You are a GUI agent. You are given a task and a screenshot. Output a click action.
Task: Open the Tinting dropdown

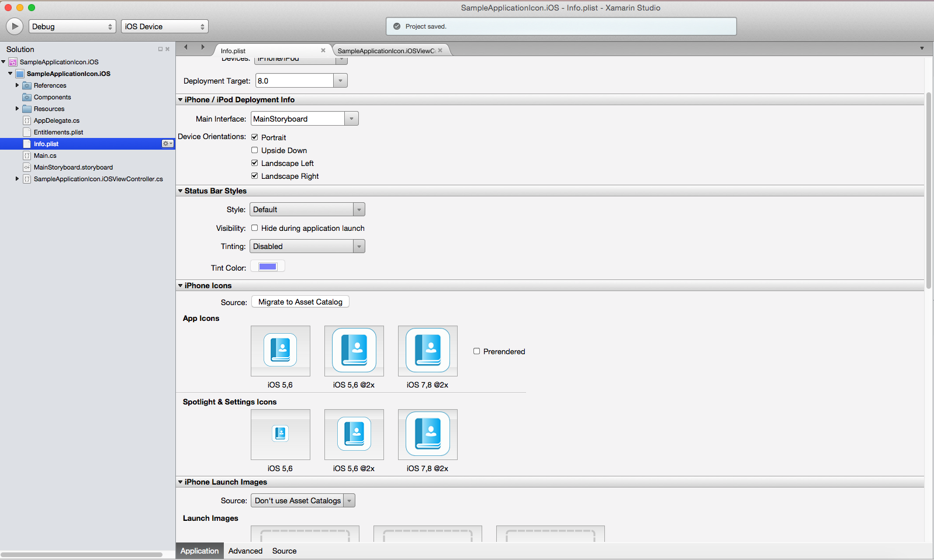307,247
